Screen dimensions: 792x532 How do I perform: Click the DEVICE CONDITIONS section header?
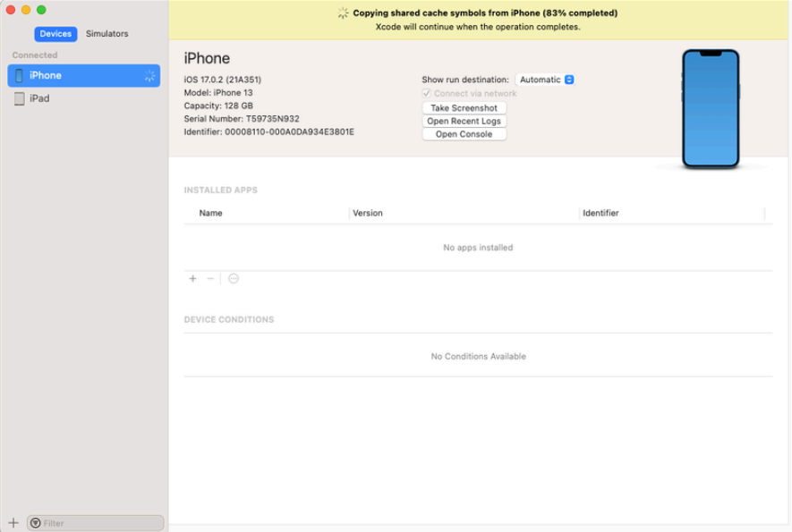(229, 320)
